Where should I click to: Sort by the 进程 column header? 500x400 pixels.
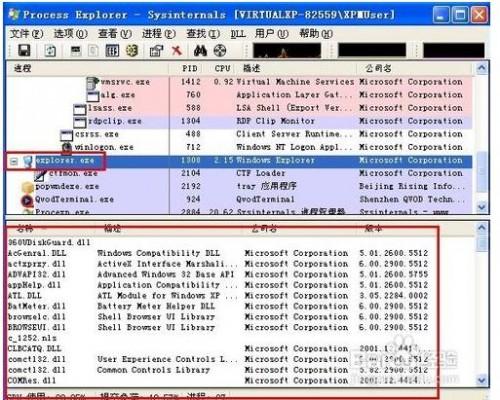point(88,69)
